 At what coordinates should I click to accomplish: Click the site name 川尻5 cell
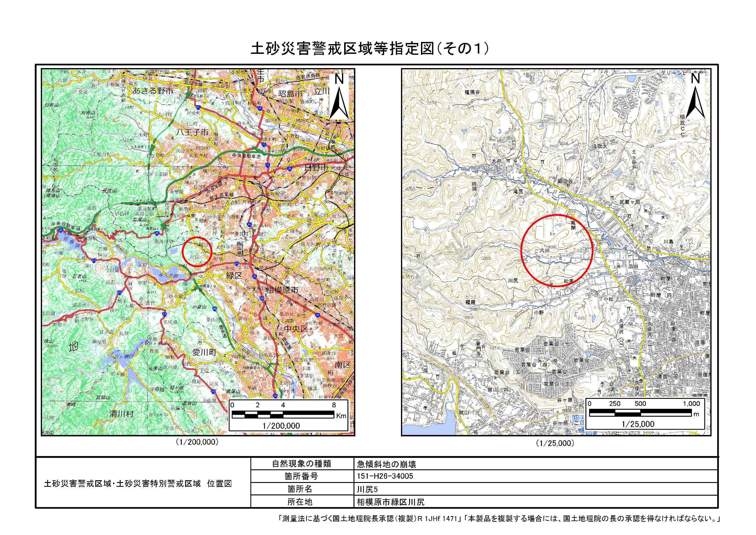click(x=367, y=489)
